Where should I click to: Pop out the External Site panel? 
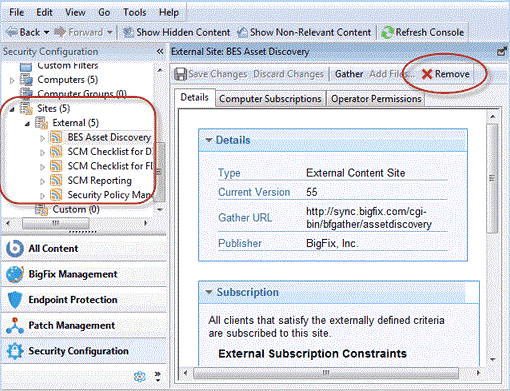click(502, 52)
